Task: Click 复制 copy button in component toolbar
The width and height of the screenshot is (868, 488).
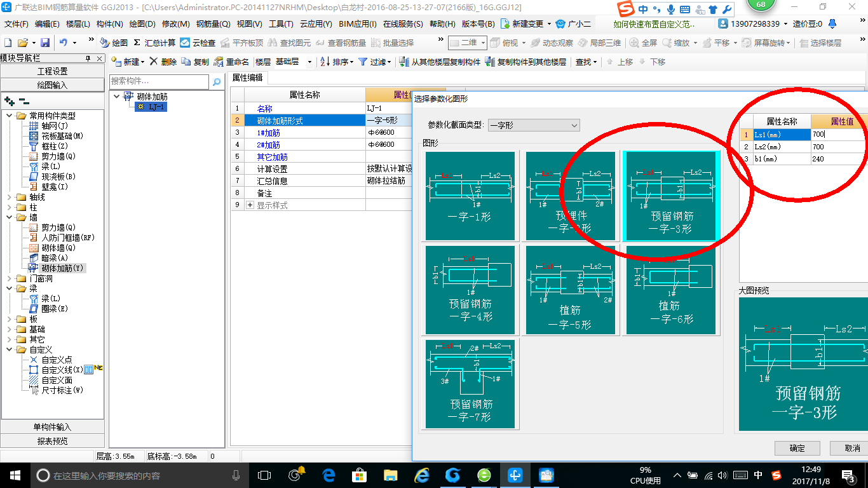Action: [x=195, y=62]
